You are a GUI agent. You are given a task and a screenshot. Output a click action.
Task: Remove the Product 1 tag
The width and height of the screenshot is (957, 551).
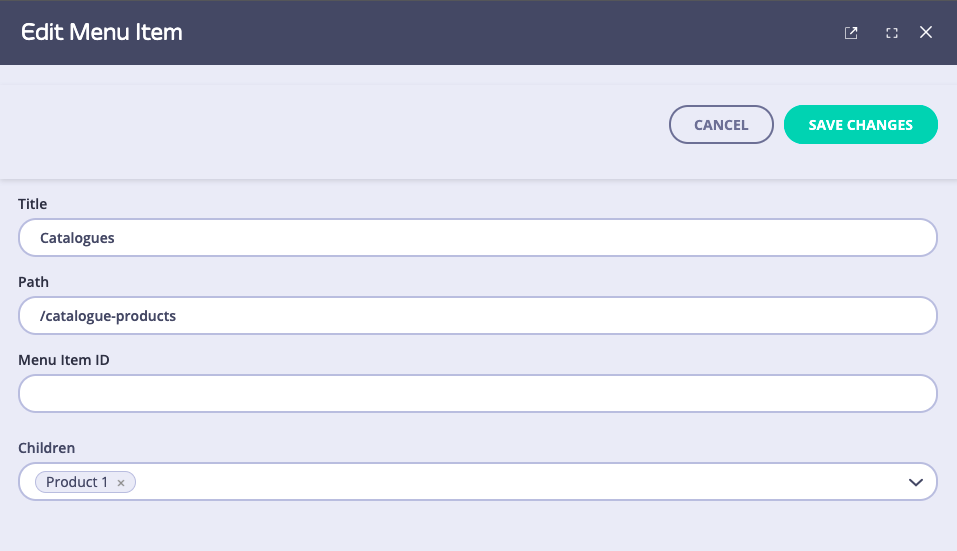pos(121,483)
